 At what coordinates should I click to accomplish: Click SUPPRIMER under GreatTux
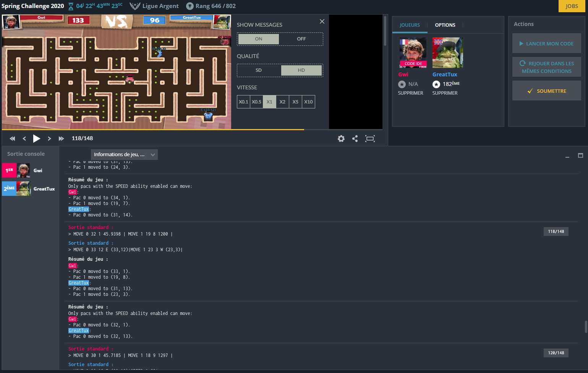(445, 93)
